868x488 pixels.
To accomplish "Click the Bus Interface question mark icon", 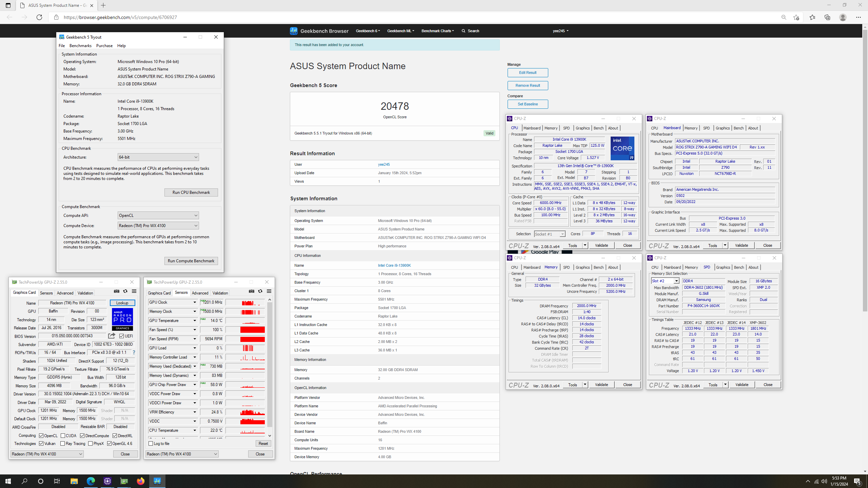I will 134,352.
